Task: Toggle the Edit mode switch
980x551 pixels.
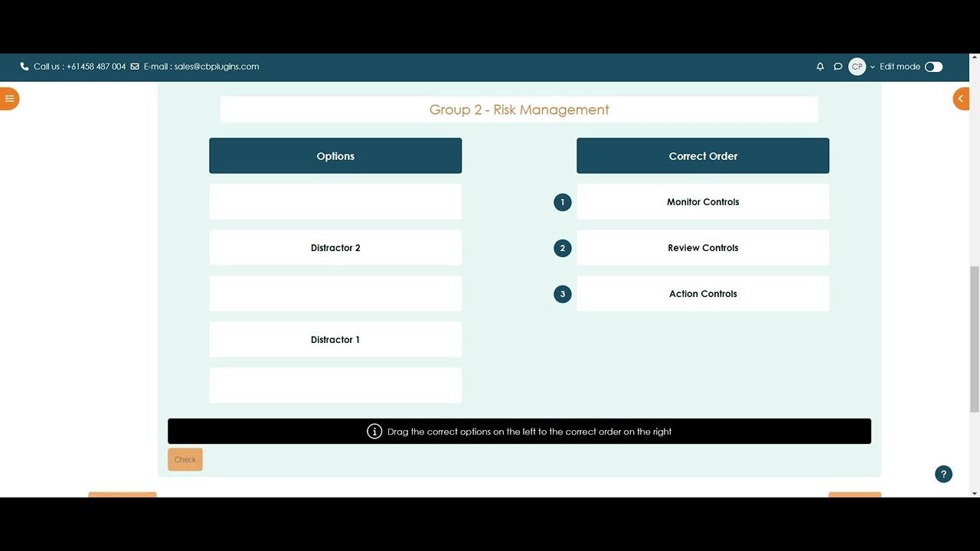Action: tap(933, 67)
